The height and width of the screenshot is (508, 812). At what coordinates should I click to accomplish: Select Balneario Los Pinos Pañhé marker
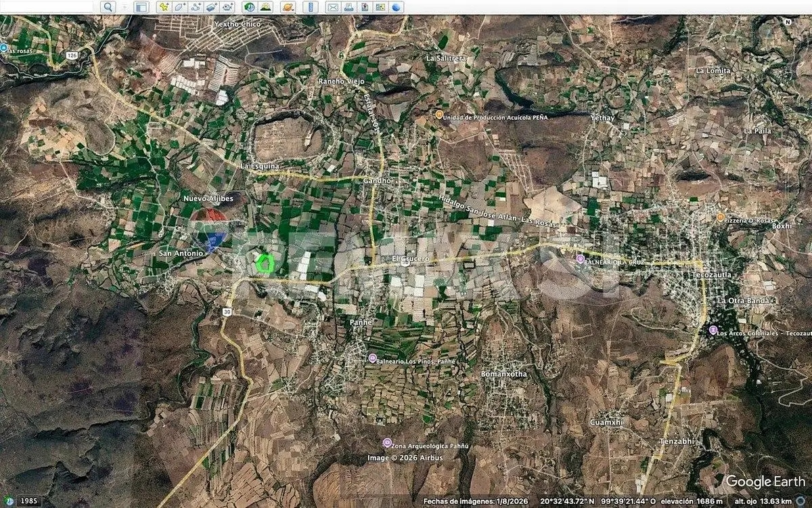(372, 358)
